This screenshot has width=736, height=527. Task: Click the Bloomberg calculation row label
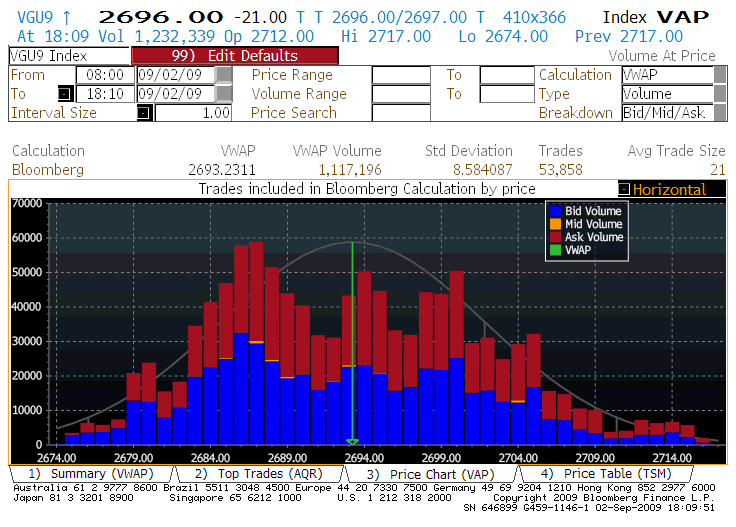48,169
